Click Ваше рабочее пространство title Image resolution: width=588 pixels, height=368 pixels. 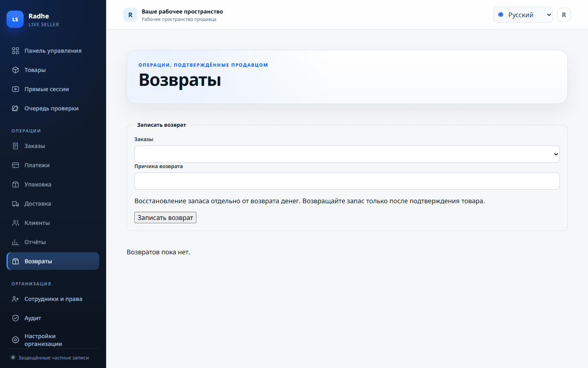tap(182, 11)
